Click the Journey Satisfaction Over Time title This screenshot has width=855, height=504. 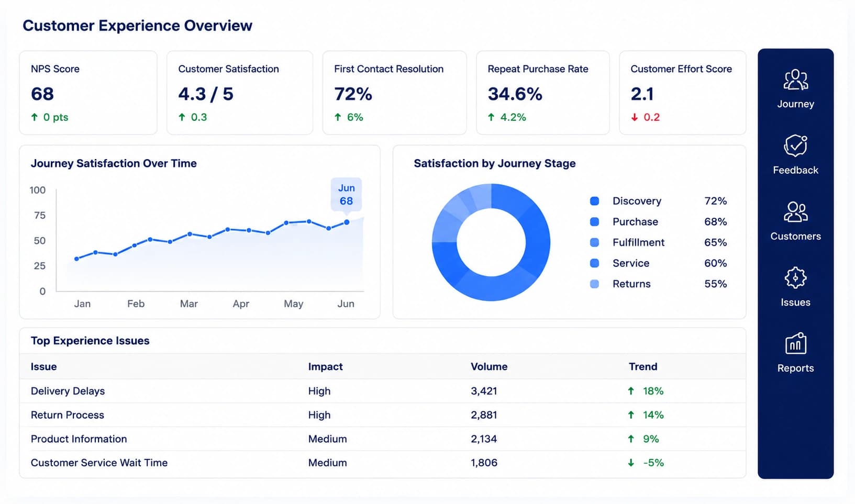[114, 163]
